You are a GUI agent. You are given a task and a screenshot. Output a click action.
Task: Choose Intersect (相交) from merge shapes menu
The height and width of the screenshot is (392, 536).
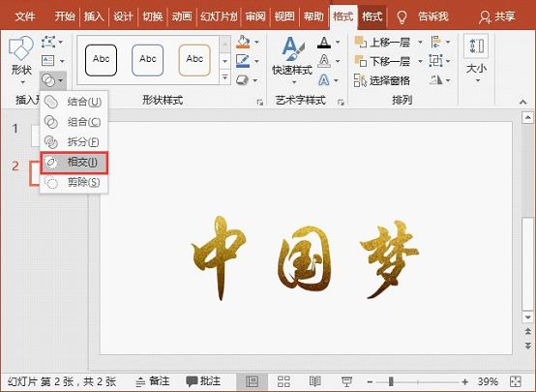click(x=74, y=163)
